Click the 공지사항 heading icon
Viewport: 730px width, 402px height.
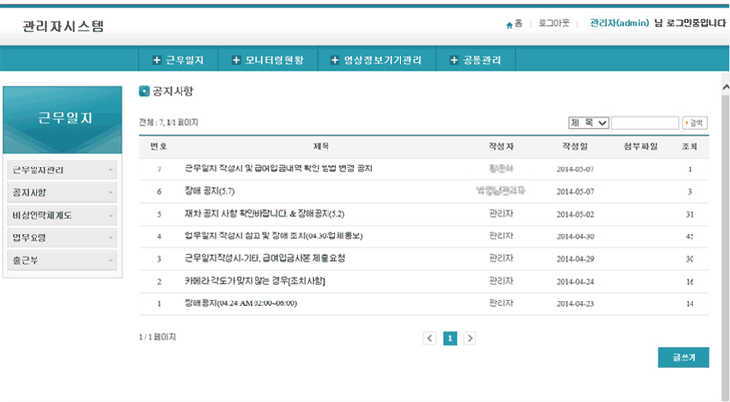[x=144, y=91]
